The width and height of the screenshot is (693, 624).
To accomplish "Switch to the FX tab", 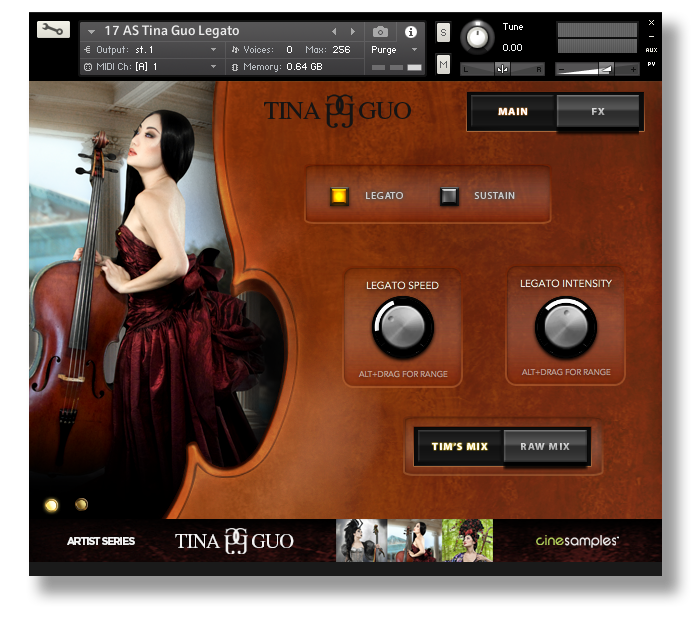I will click(598, 111).
